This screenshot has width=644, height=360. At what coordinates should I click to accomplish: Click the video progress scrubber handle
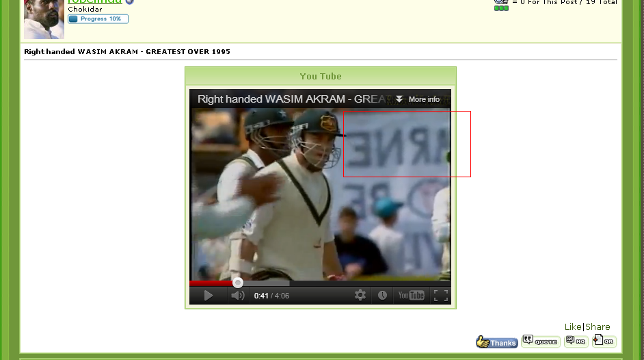pos(238,283)
